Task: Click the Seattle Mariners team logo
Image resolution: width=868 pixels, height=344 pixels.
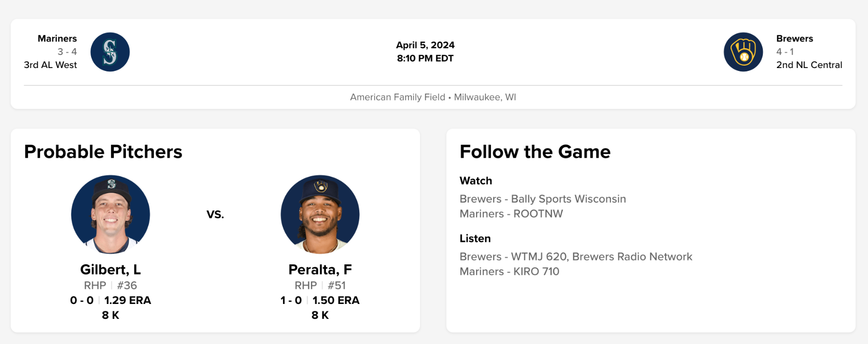Action: [x=110, y=52]
